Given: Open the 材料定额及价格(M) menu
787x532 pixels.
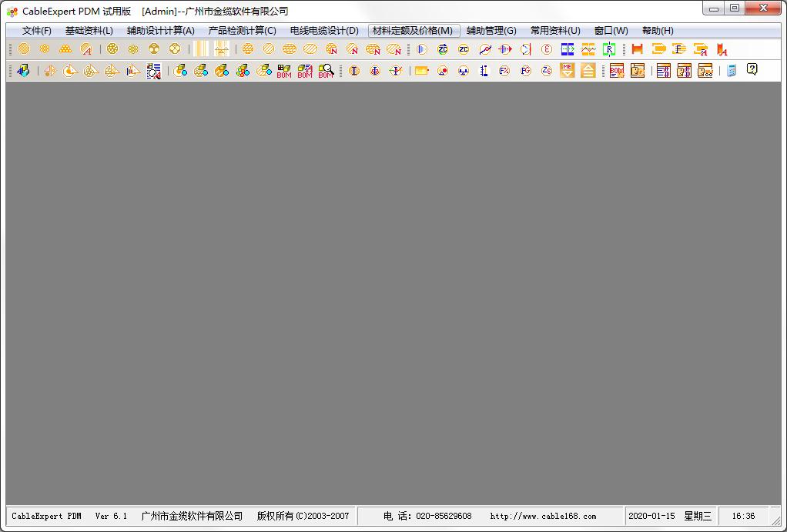Looking at the screenshot, I should tap(413, 31).
